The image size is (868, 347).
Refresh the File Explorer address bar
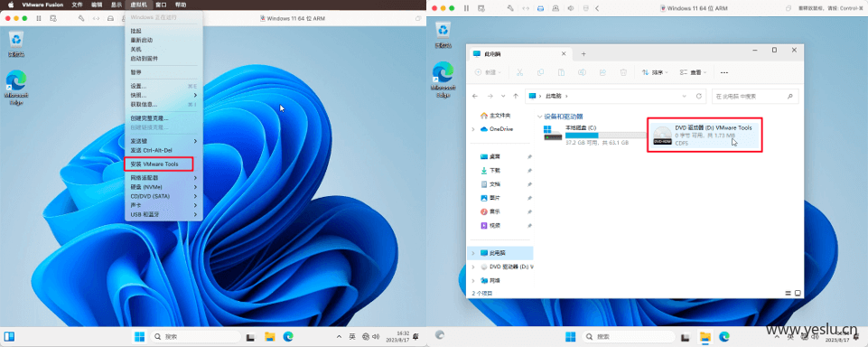pyautogui.click(x=698, y=96)
